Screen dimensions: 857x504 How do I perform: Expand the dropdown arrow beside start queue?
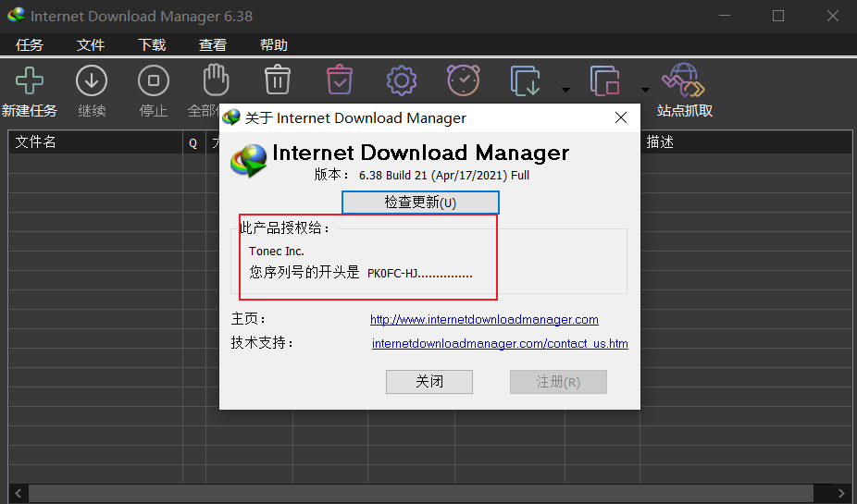point(565,90)
